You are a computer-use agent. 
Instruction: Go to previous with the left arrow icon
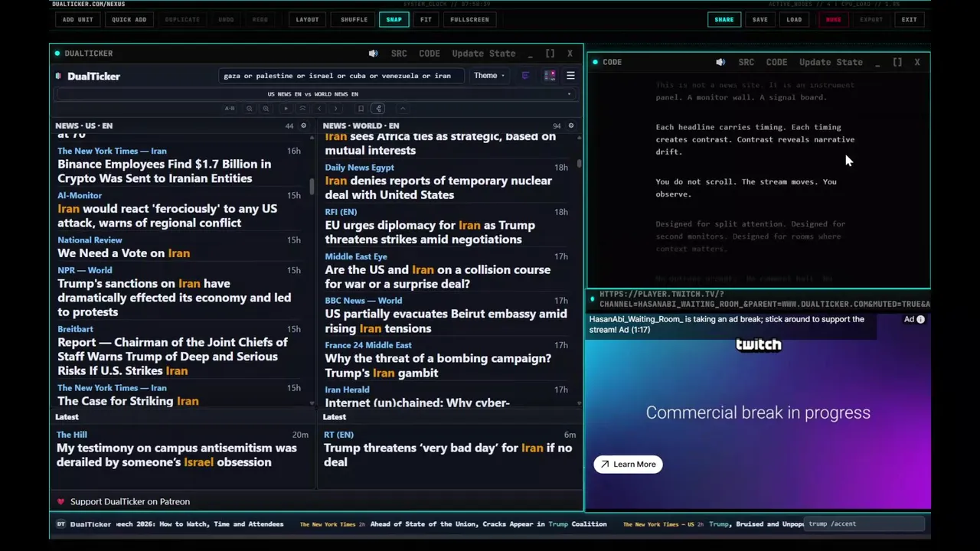[319, 109]
